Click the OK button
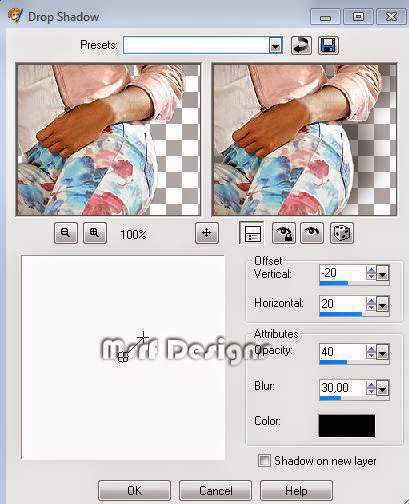 coord(134,491)
